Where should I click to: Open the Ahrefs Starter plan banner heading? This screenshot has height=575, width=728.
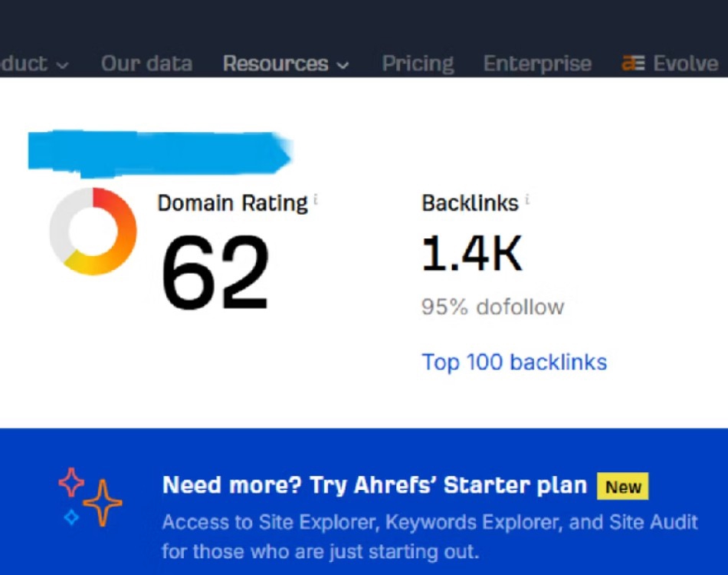pos(375,485)
